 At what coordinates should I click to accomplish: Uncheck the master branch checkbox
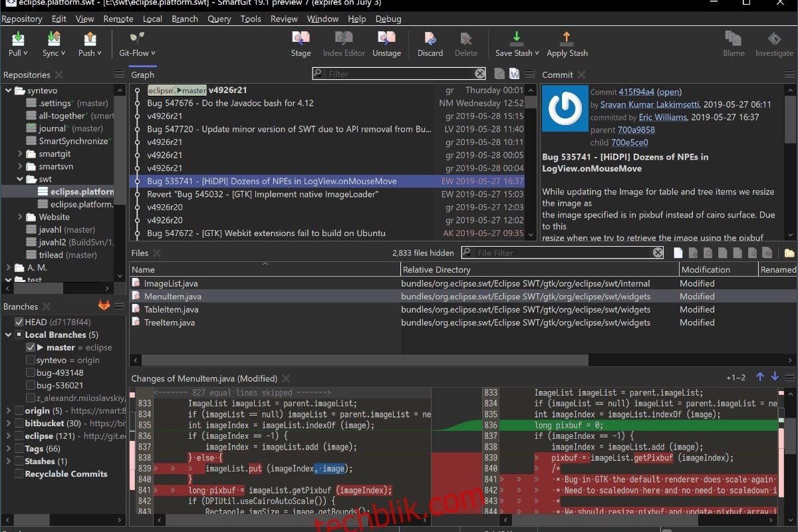31,347
